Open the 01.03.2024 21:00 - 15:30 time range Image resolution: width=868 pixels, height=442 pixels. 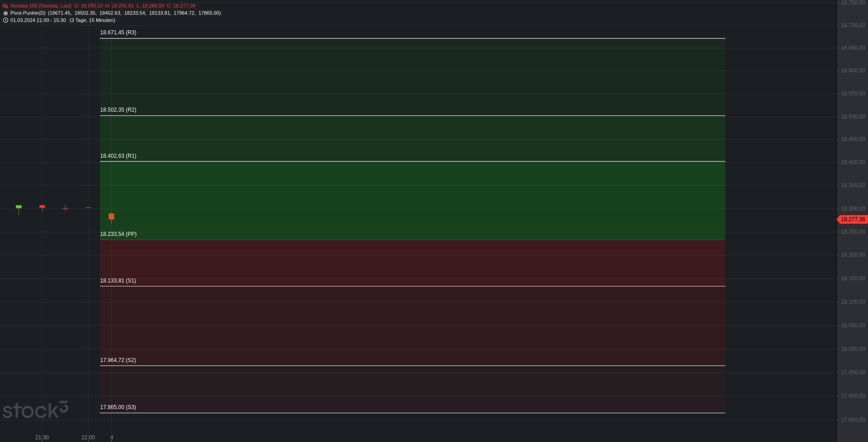point(38,20)
